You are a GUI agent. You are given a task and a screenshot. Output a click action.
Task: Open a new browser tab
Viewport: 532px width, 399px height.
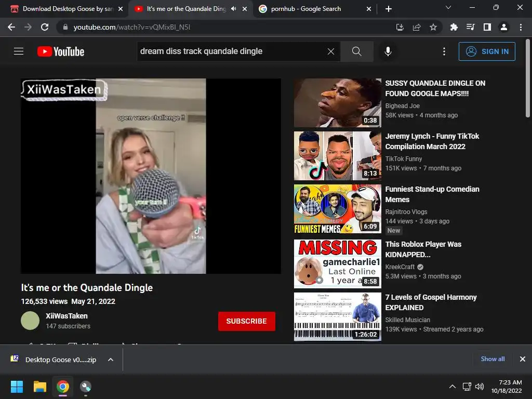coord(389,9)
